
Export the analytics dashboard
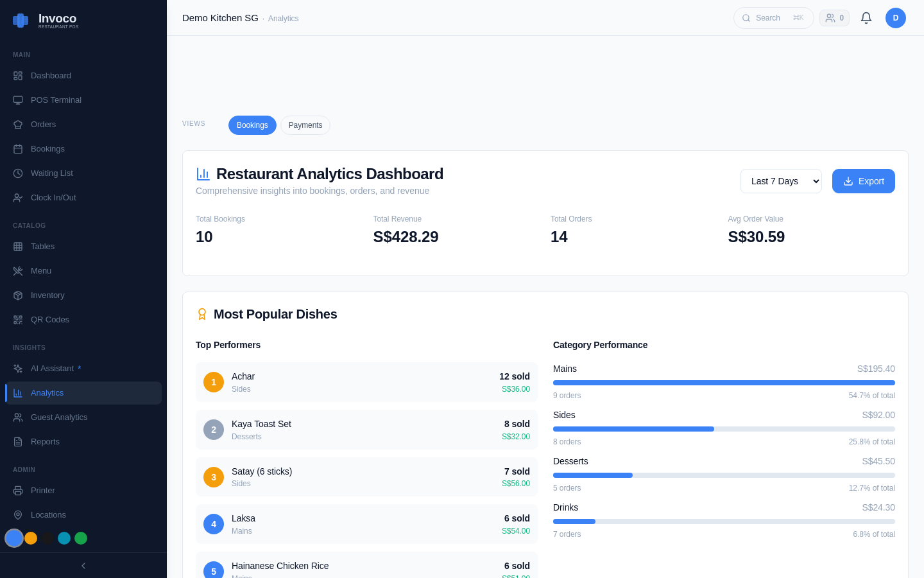point(864,181)
